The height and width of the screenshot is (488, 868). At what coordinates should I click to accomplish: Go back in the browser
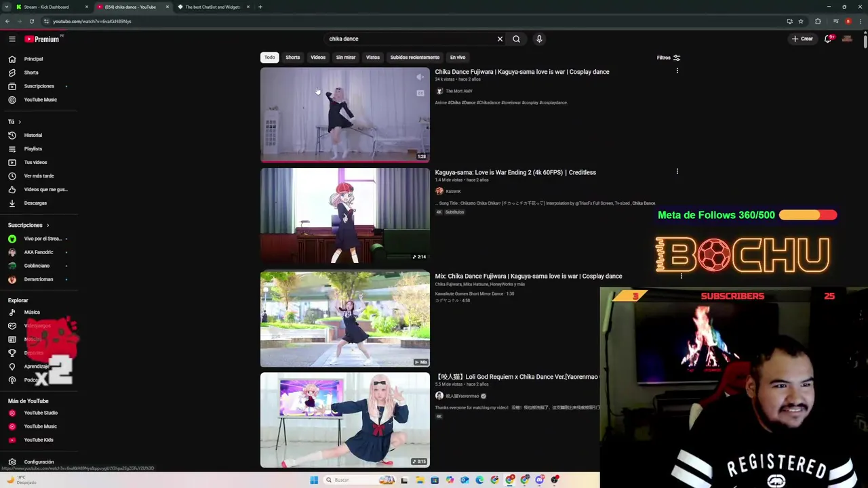click(x=7, y=21)
